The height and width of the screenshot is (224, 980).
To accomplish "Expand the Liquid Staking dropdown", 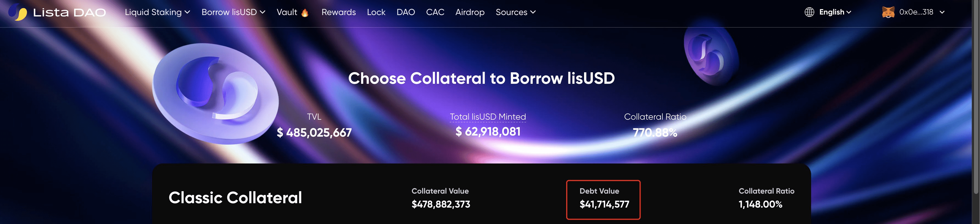I will click(157, 12).
